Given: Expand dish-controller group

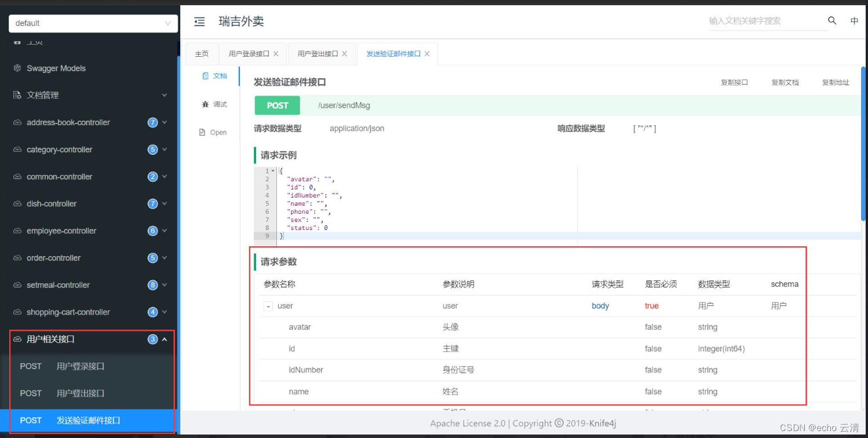Looking at the screenshot, I should pos(89,204).
